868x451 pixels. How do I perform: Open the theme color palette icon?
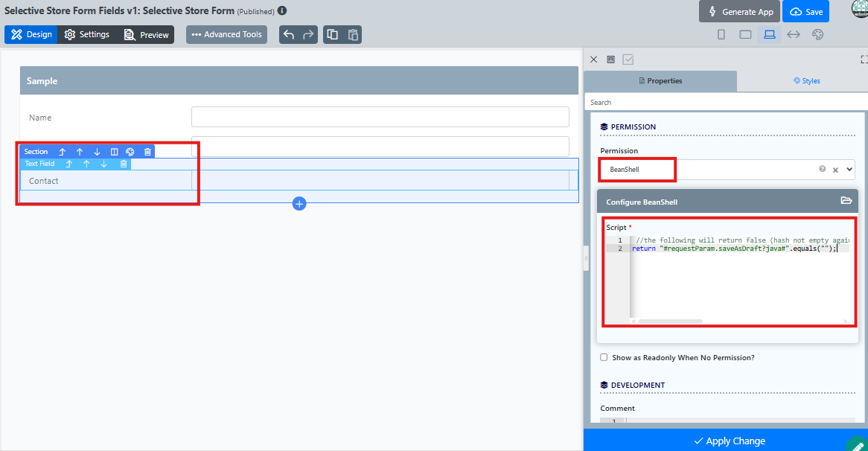coord(817,34)
